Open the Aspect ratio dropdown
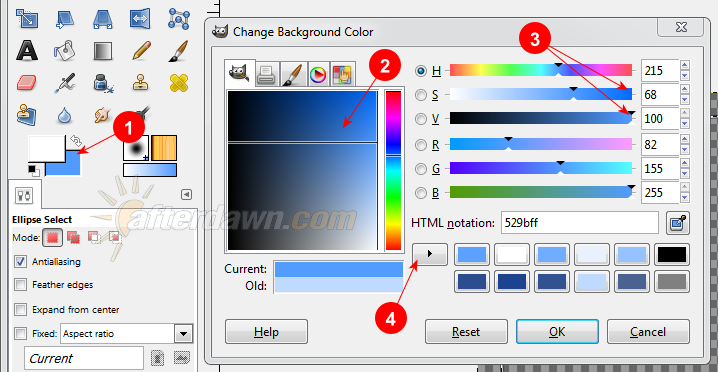The width and height of the screenshot is (718, 372). point(183,334)
